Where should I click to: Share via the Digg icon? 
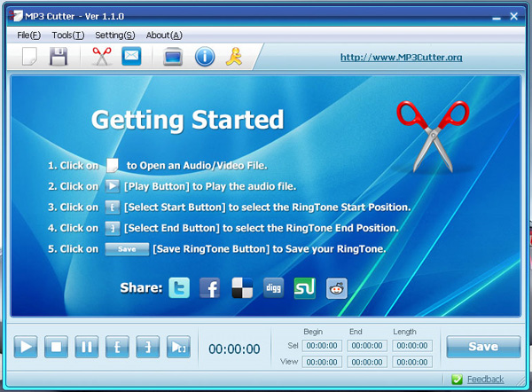[x=273, y=288]
